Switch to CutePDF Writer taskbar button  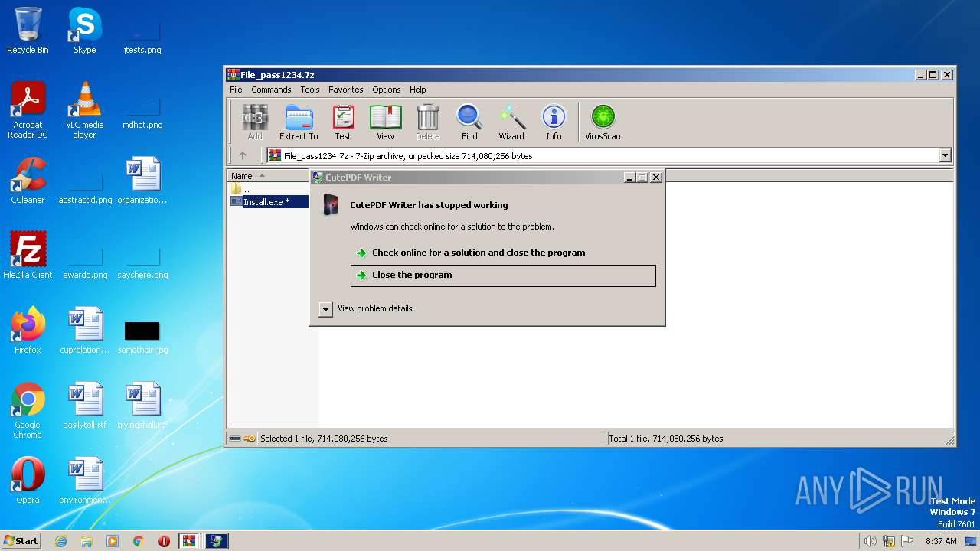pos(216,541)
